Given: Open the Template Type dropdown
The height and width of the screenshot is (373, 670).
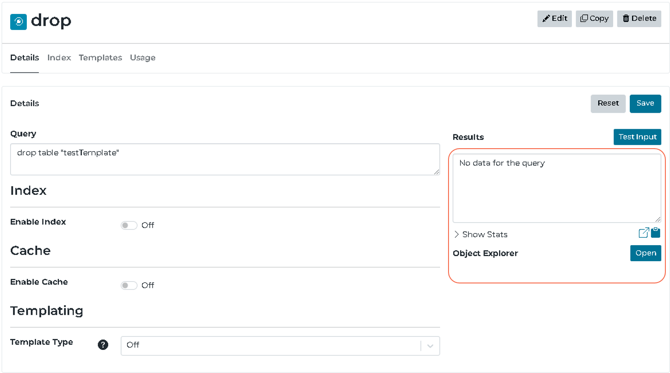Looking at the screenshot, I should tap(280, 346).
